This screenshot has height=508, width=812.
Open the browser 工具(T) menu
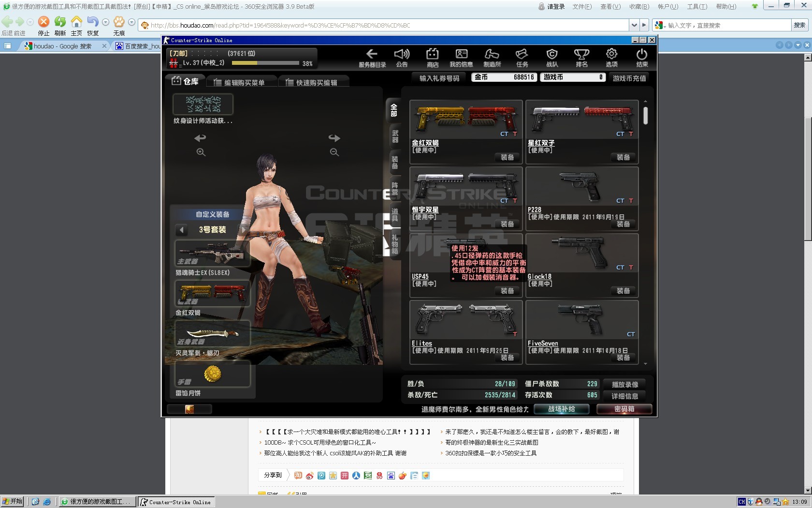697,6
